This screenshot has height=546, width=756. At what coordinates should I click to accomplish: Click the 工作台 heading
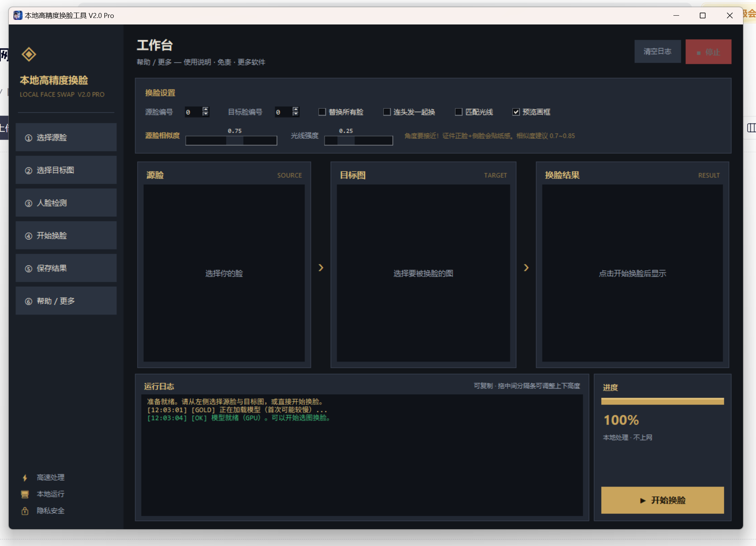155,45
